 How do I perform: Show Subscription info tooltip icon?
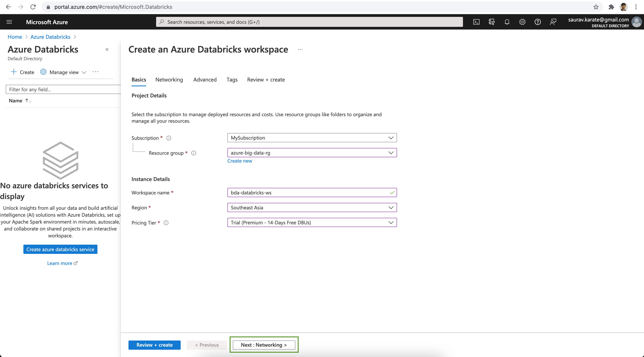coord(169,138)
